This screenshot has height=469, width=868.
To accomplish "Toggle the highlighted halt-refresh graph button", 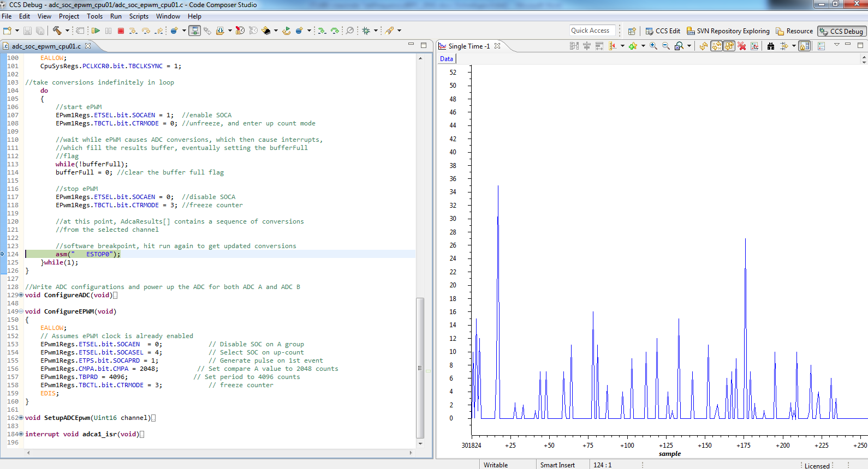I will pos(716,46).
